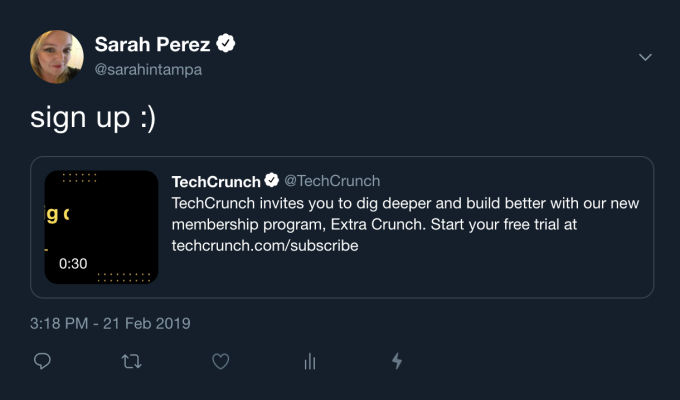The width and height of the screenshot is (680, 400).
Task: Open Sarah Perez's profile picture
Action: coord(57,56)
